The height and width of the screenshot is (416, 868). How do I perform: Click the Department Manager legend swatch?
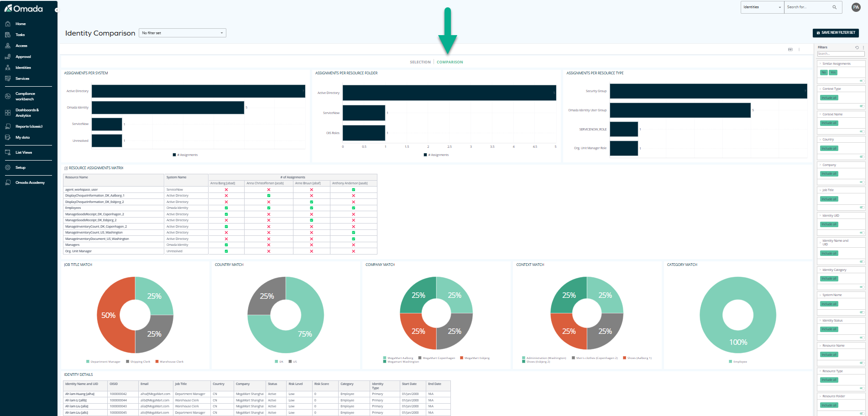(x=88, y=362)
